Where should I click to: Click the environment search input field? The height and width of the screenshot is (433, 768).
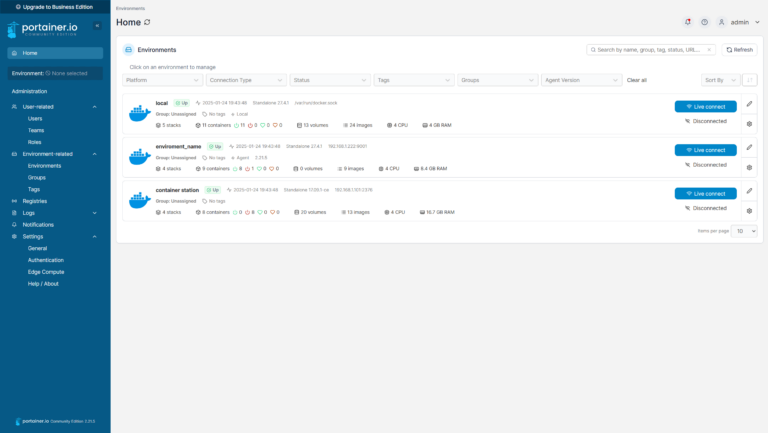[x=648, y=49]
